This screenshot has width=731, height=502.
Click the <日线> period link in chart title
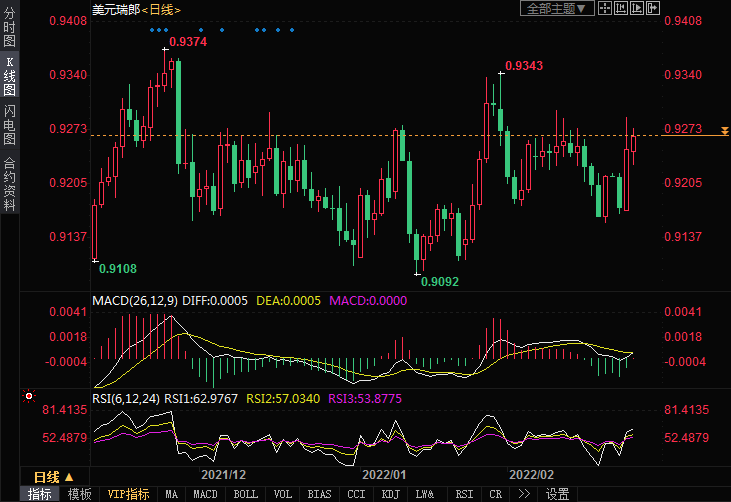[160, 9]
